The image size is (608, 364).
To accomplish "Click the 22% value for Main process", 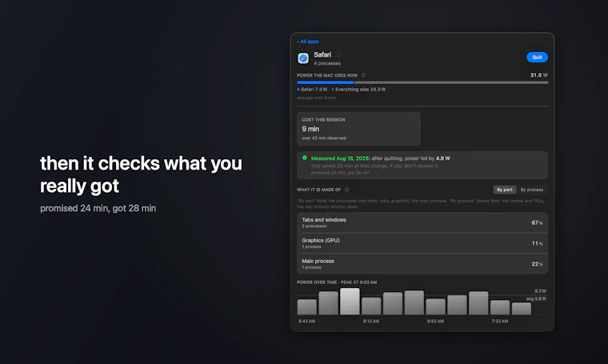I will (537, 264).
